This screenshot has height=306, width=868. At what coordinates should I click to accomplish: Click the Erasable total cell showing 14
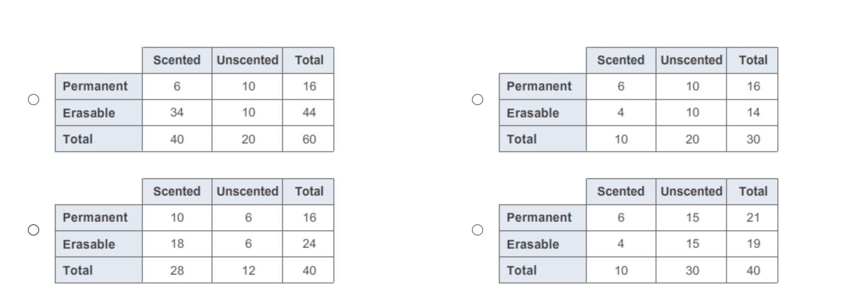tap(753, 113)
